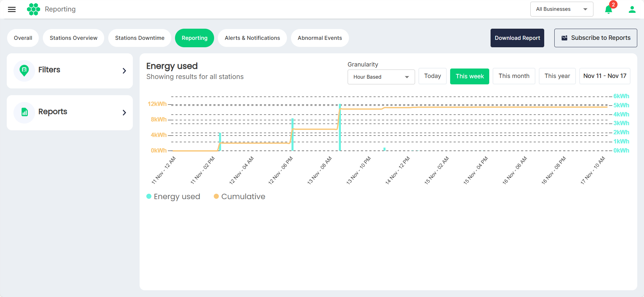
Task: Open the Hour Based granularity dropdown
Action: click(381, 77)
